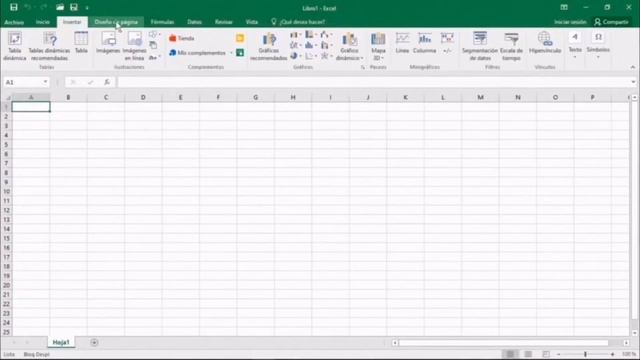Expand the Mis complementos dropdown

tap(231, 53)
